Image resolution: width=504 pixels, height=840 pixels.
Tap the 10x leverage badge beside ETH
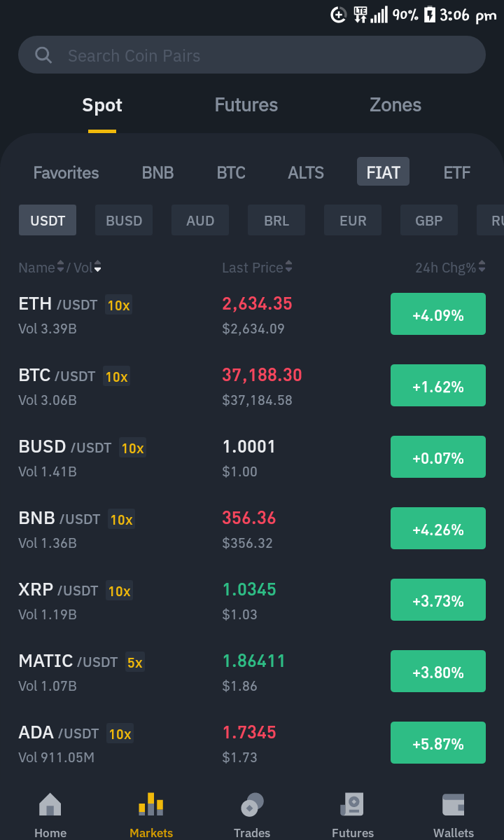118,305
